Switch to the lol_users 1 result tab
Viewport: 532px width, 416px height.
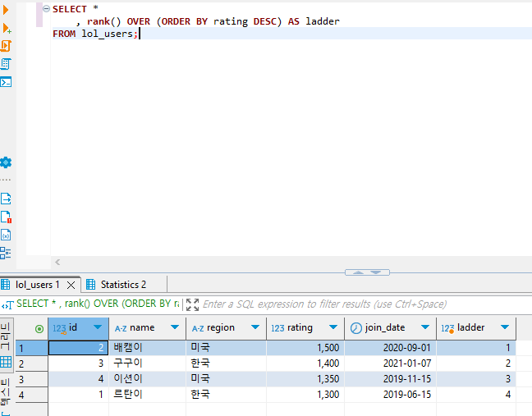pos(37,285)
